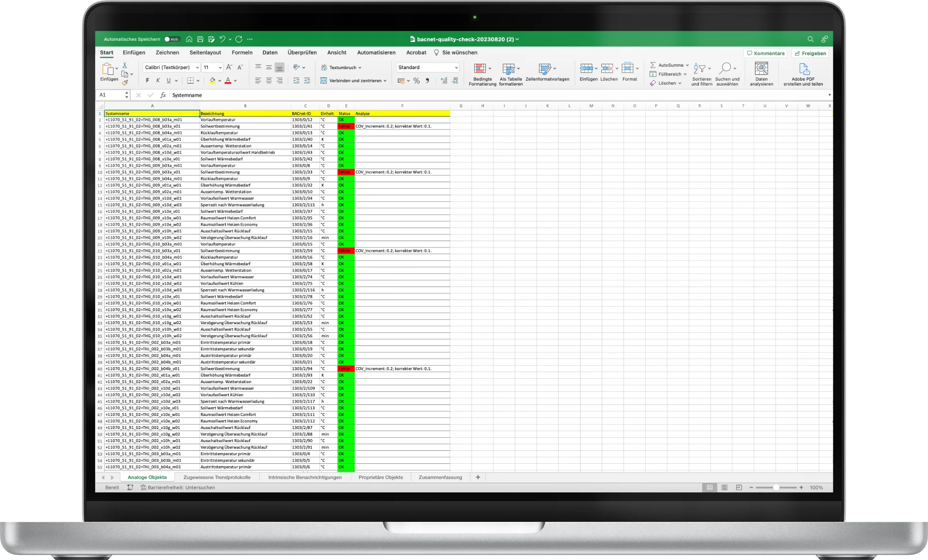The image size is (928, 560).
Task: Click the Save As icon with pencil
Action: coord(211,39)
